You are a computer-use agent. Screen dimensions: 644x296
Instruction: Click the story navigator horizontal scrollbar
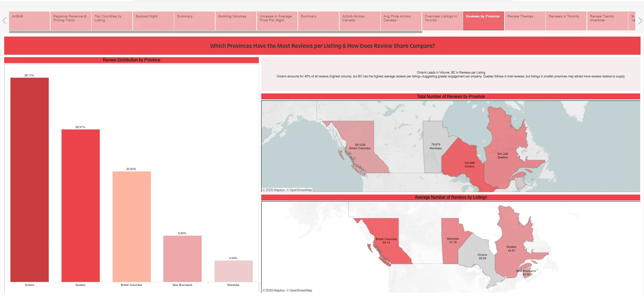pos(216,32)
